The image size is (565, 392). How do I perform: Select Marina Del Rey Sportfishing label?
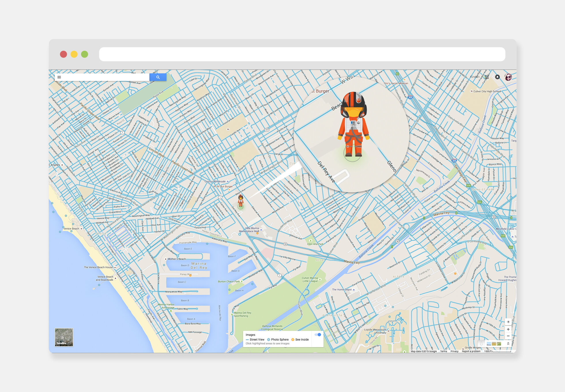pos(242,314)
